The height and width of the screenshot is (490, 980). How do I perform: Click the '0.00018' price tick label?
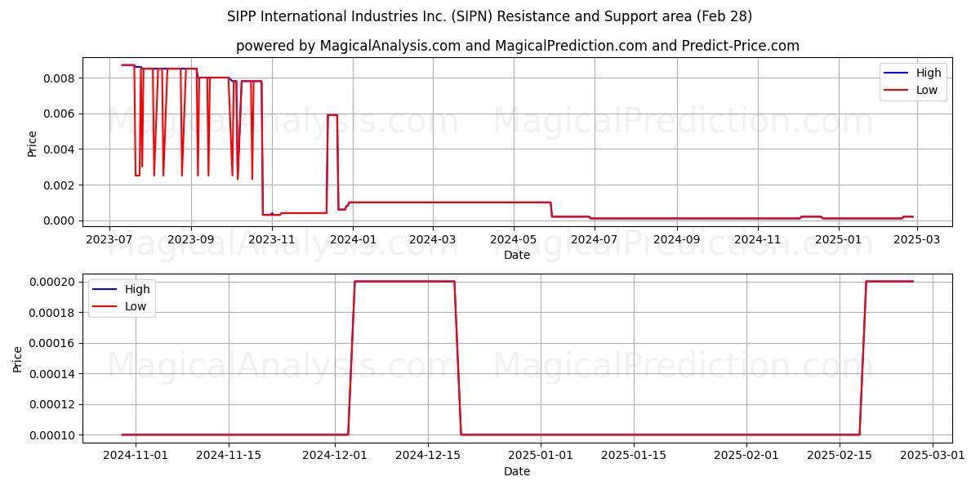(53, 312)
